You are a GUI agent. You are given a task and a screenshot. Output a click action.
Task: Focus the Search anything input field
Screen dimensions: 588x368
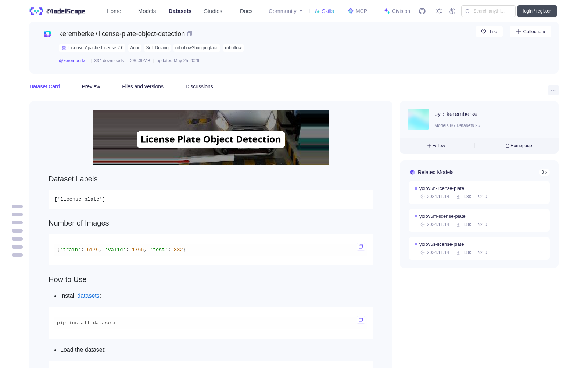[x=488, y=11]
